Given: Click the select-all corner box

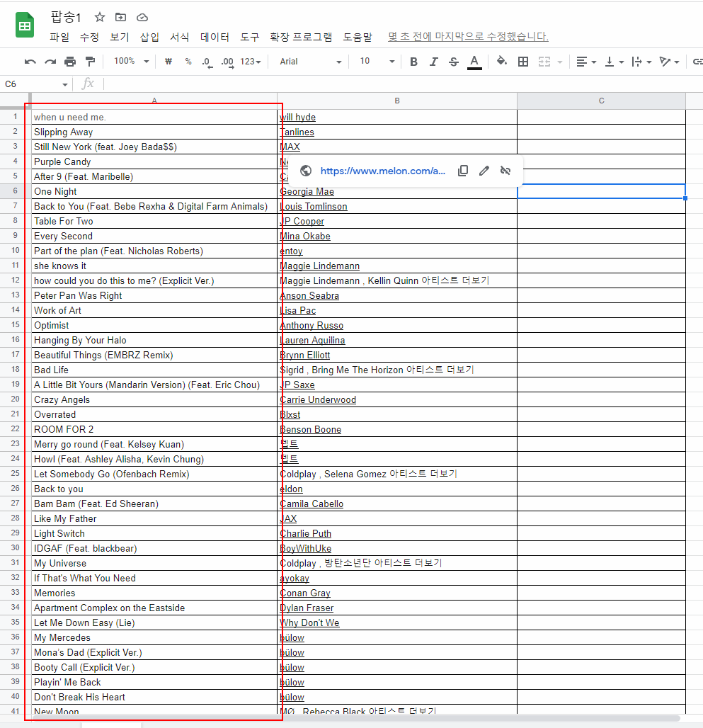Looking at the screenshot, I should pyautogui.click(x=16, y=101).
